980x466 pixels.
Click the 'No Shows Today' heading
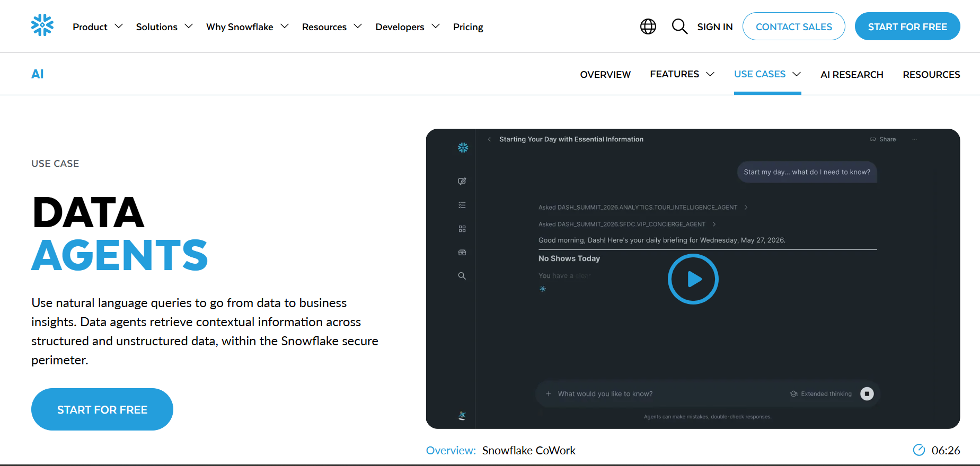click(x=569, y=258)
